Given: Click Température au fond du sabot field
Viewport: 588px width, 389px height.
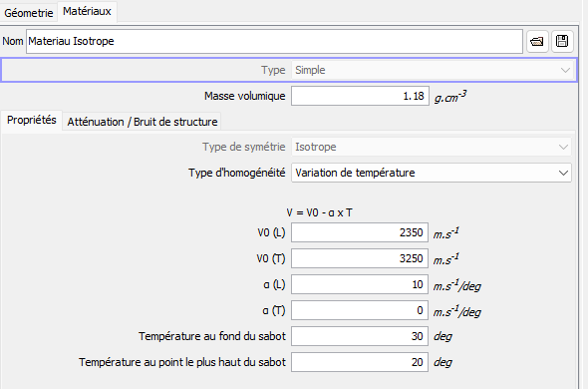Looking at the screenshot, I should [360, 336].
